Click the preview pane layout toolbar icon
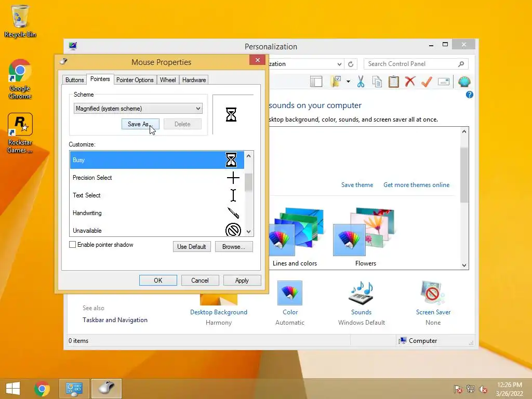 pos(316,82)
